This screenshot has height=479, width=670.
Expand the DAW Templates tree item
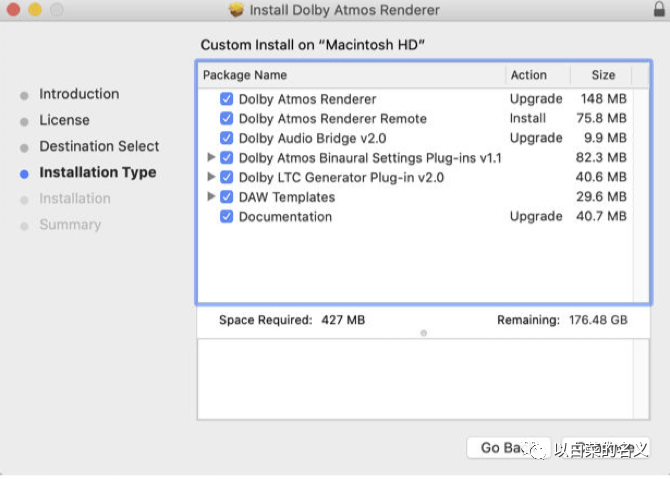tap(211, 197)
